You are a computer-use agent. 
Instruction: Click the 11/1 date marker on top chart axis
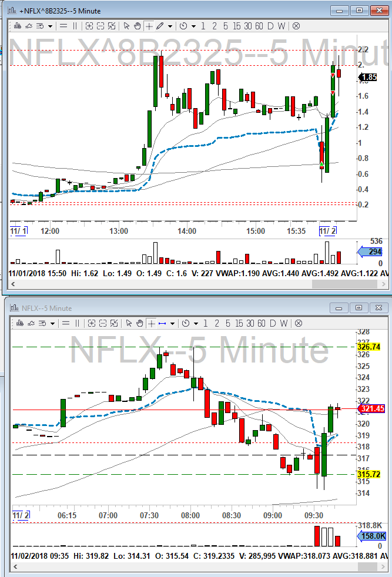click(x=18, y=231)
